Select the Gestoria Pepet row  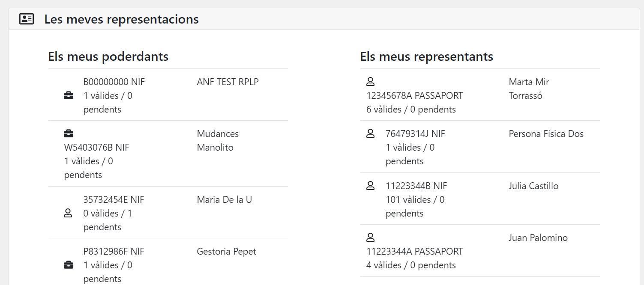[226, 252]
